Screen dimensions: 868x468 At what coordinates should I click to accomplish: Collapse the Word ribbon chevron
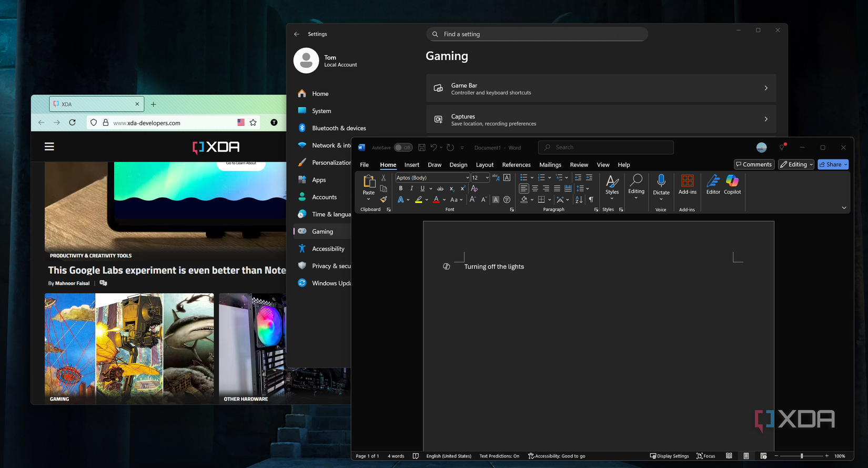click(x=844, y=208)
